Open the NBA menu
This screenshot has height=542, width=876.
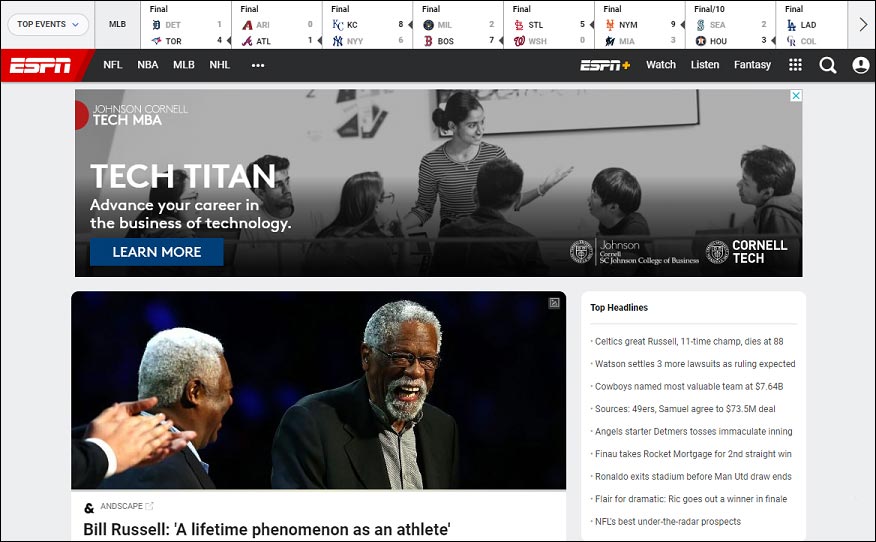pyautogui.click(x=147, y=65)
